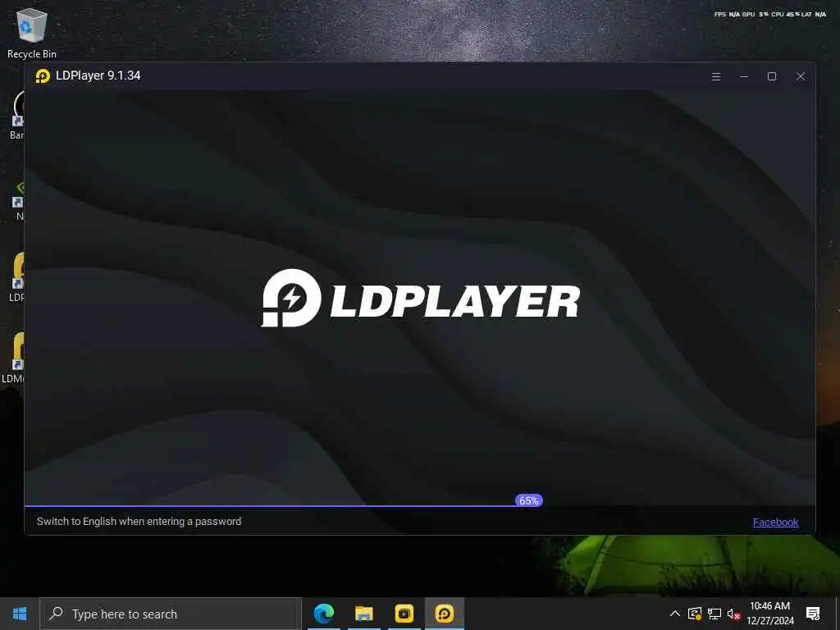
Task: Click the muted volume tray icon
Action: tap(733, 614)
